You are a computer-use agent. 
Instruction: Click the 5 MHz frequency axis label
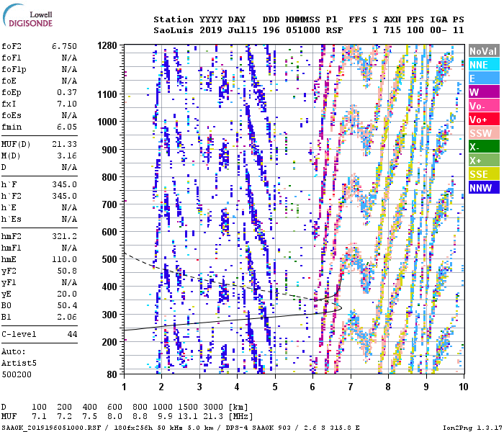click(275, 387)
